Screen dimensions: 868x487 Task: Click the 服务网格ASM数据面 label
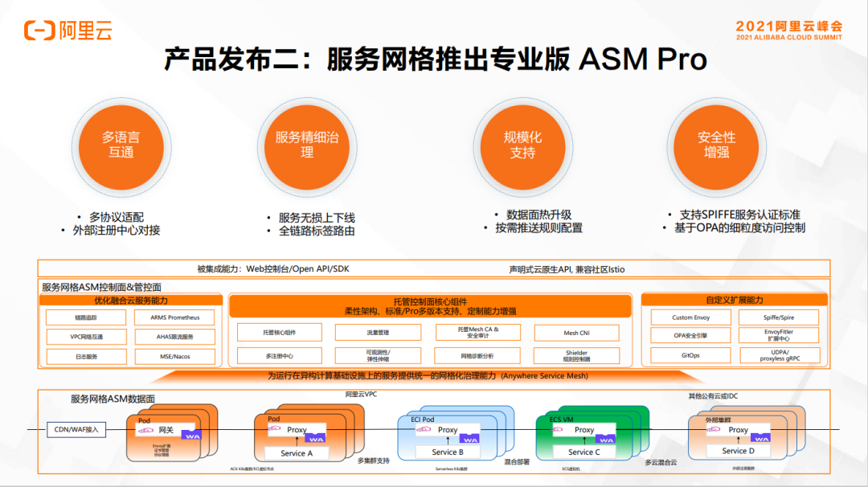pos(113,399)
